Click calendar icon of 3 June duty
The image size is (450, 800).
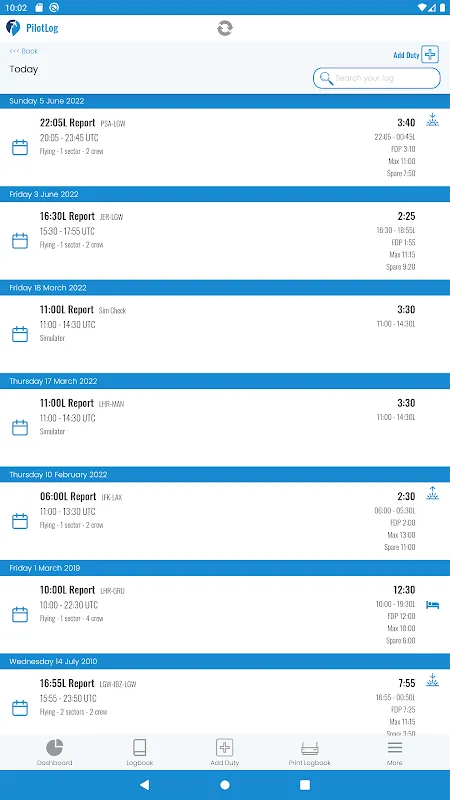(x=20, y=241)
